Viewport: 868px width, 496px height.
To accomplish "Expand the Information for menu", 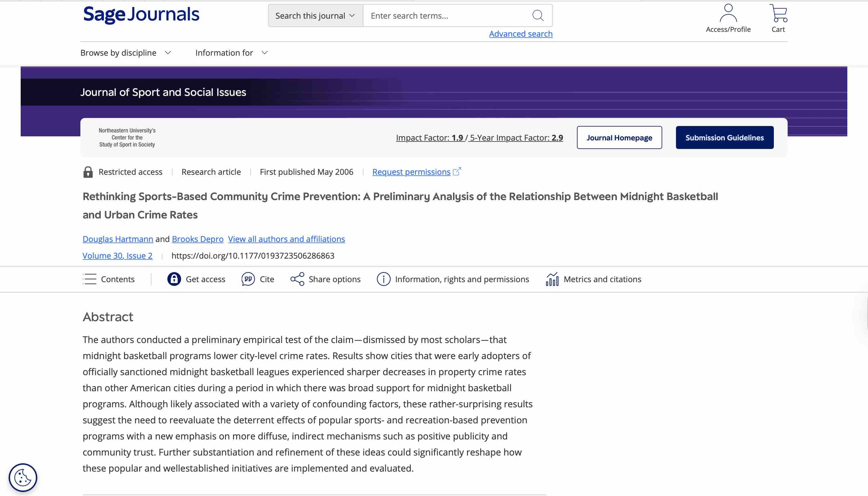I will (231, 53).
